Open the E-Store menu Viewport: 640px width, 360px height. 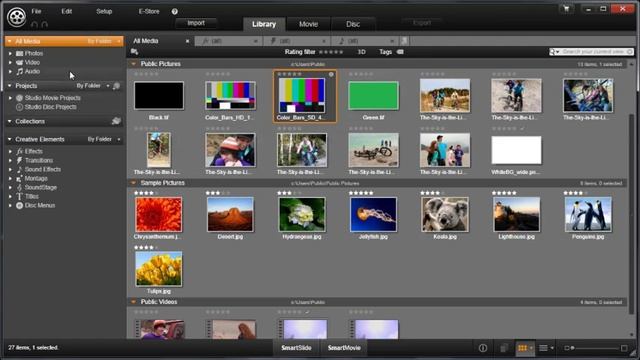click(149, 11)
